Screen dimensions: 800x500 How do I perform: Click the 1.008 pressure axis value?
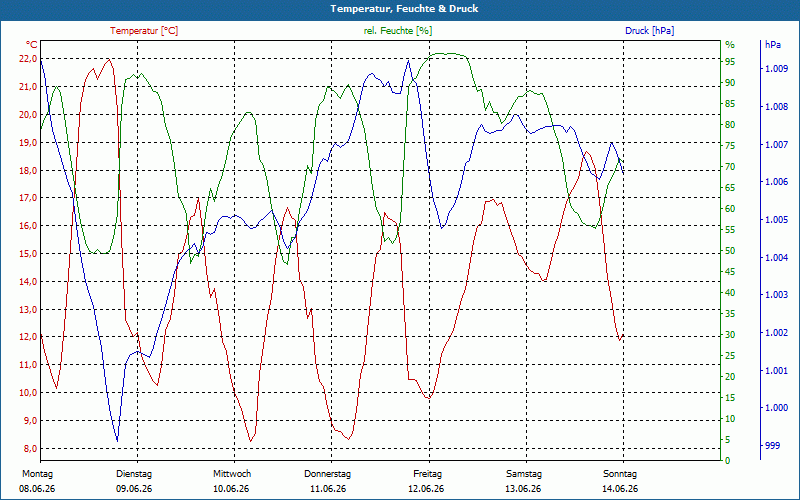click(x=776, y=107)
